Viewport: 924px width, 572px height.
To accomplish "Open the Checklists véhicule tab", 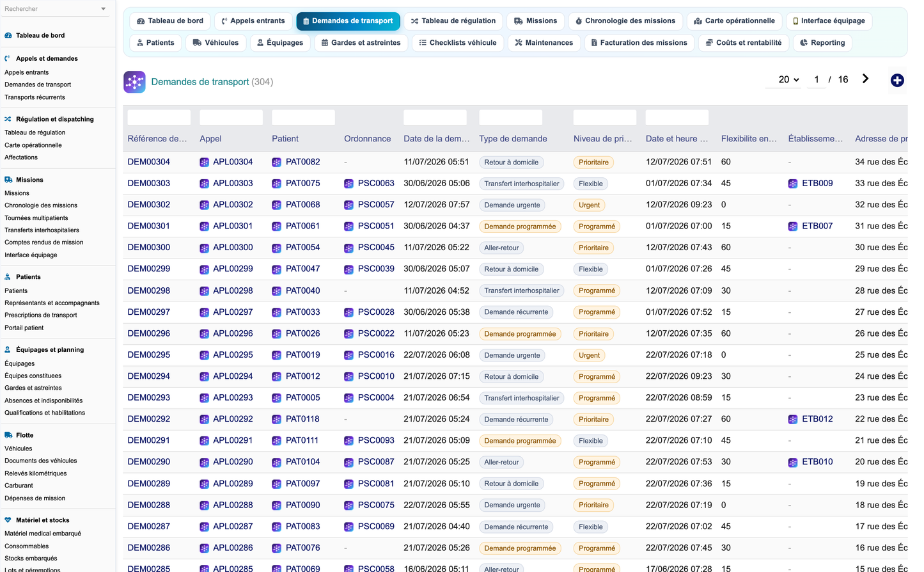I will click(x=457, y=43).
